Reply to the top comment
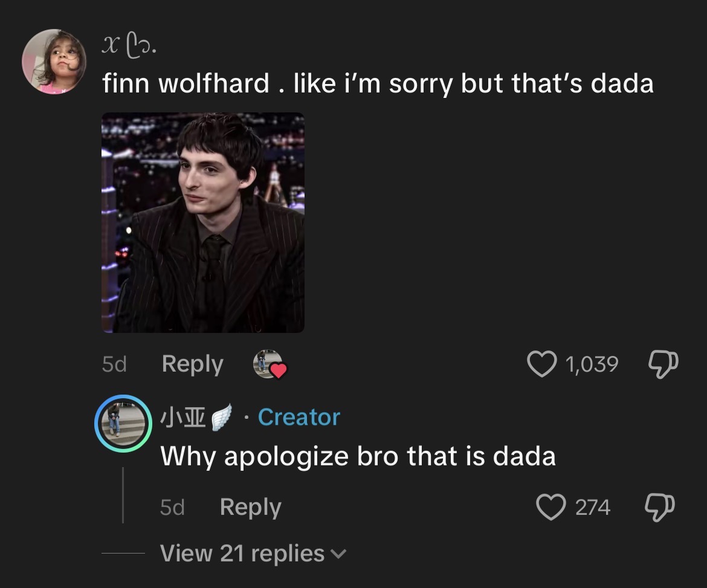This screenshot has height=588, width=707. (193, 364)
